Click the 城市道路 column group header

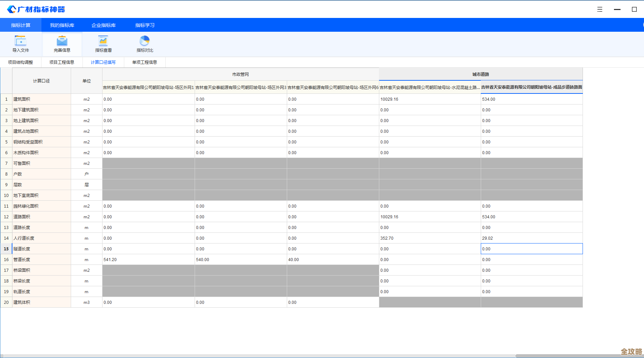(x=480, y=74)
